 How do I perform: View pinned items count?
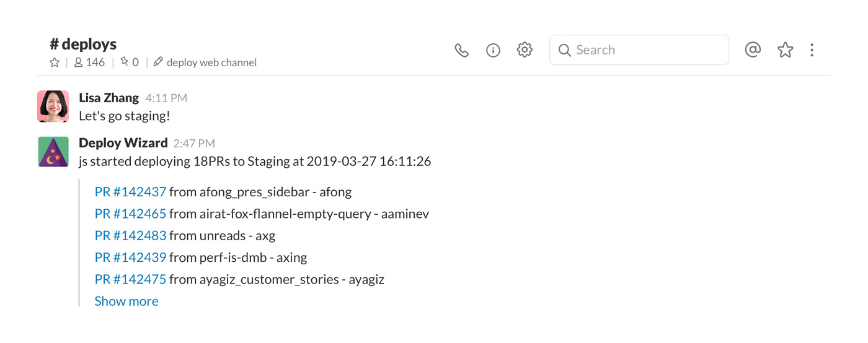tap(129, 62)
